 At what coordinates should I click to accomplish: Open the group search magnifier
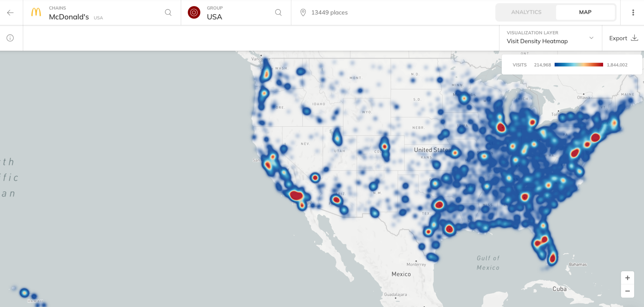(x=278, y=13)
